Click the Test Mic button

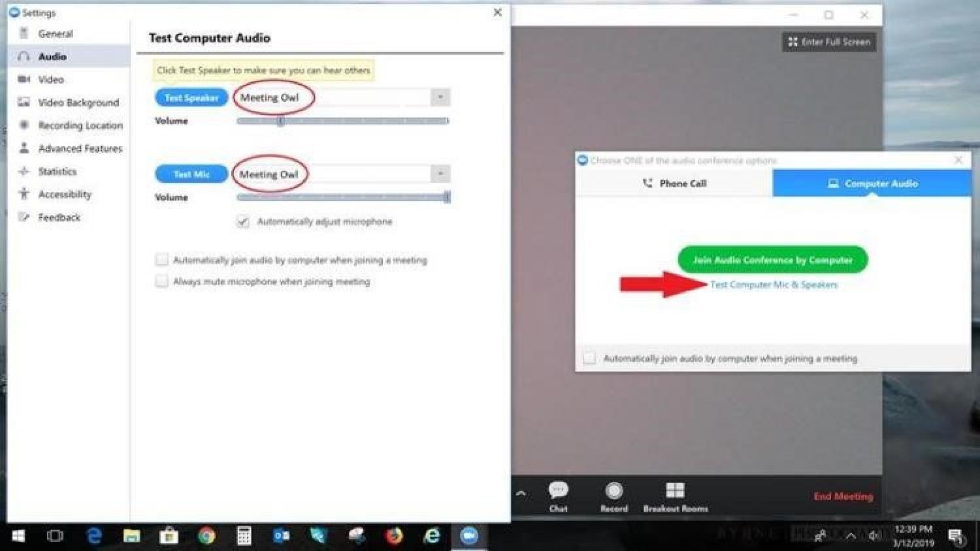click(191, 174)
